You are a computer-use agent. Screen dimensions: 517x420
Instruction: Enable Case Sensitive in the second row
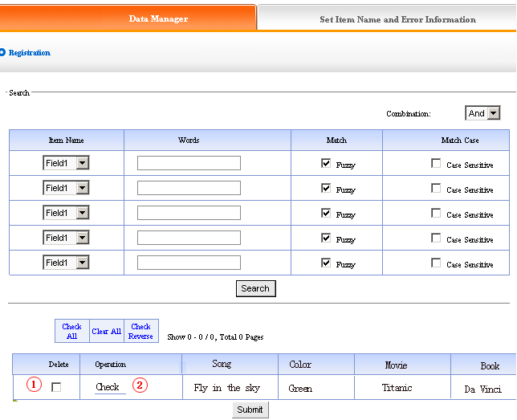pos(436,188)
